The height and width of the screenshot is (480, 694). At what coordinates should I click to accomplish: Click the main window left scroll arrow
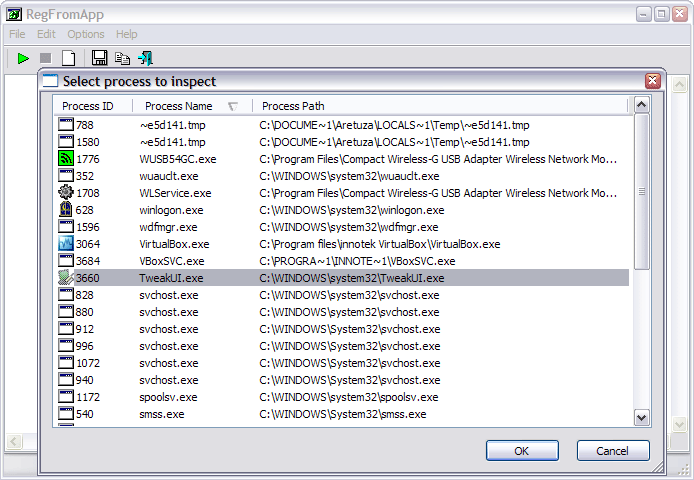pyautogui.click(x=14, y=441)
